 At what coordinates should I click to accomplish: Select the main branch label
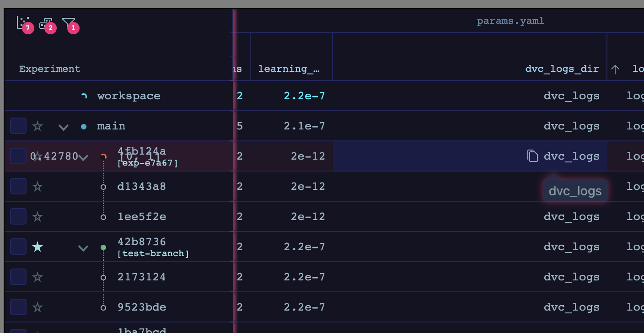click(x=111, y=126)
